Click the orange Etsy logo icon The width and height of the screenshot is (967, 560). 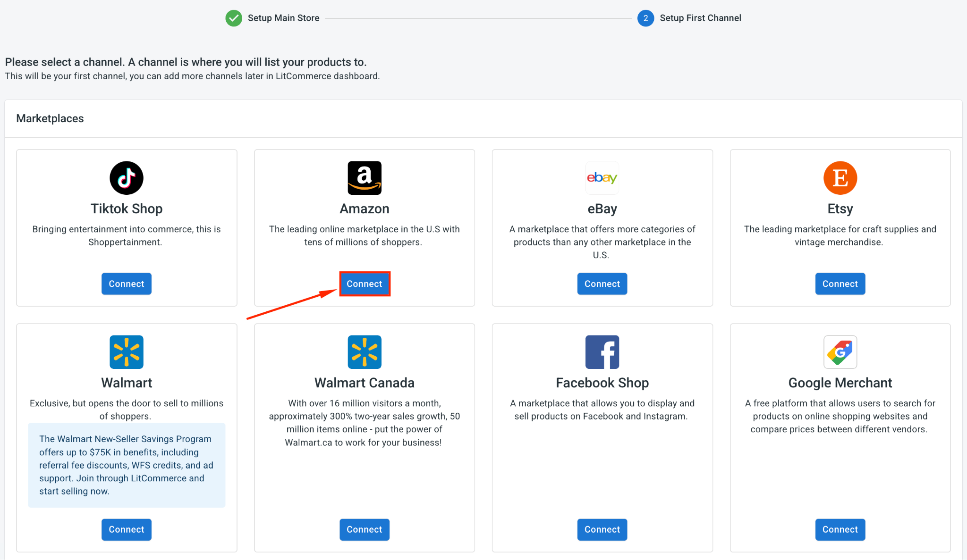tap(840, 178)
